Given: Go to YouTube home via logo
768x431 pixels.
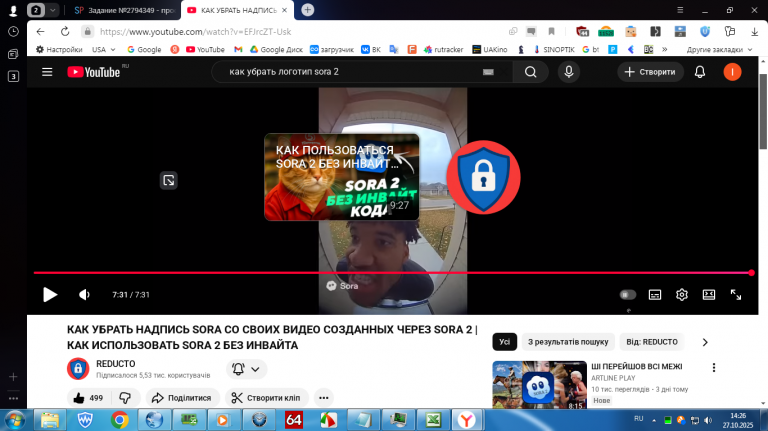Looking at the screenshot, I should (94, 72).
